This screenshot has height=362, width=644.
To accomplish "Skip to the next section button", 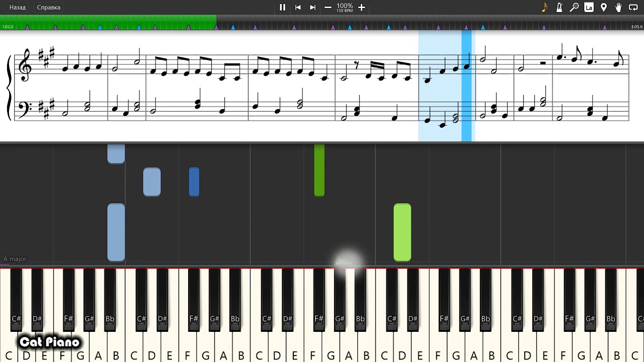I will click(x=312, y=8).
